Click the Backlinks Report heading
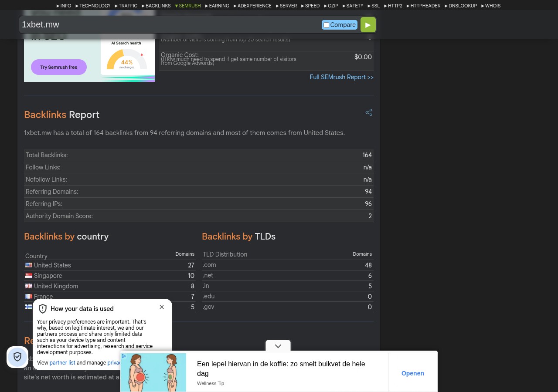The image size is (558, 392). pyautogui.click(x=62, y=115)
